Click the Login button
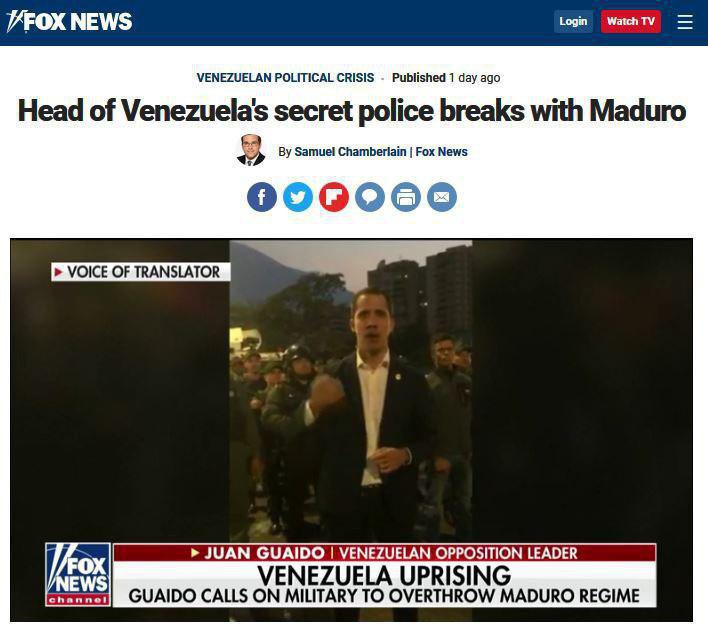Screen dimensions: 708x627 point(573,21)
